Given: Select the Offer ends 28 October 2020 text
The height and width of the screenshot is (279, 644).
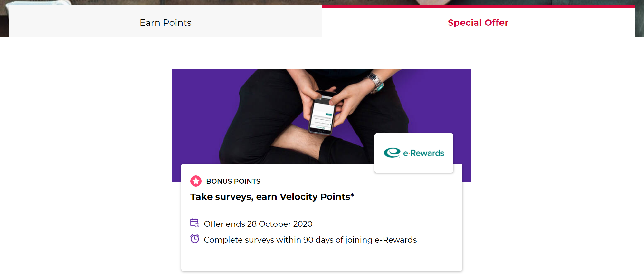Looking at the screenshot, I should [258, 224].
